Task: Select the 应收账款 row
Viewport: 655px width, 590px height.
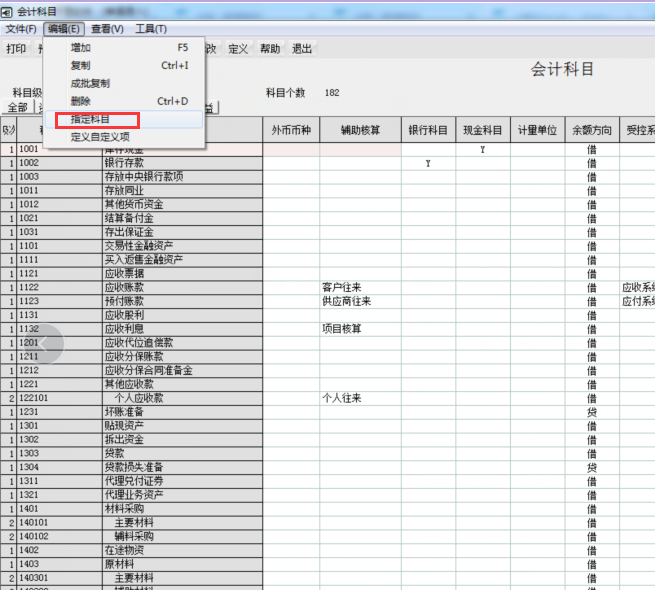Action: (x=182, y=287)
